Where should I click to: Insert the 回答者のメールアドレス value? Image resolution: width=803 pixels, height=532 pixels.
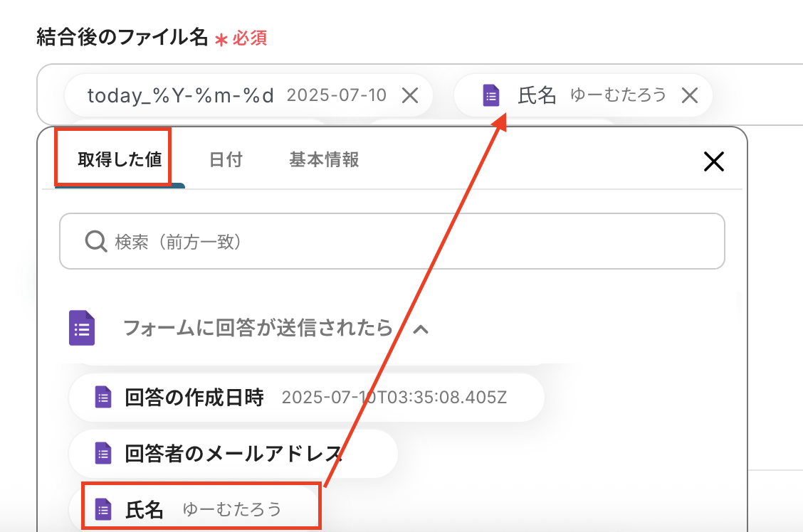click(x=233, y=453)
